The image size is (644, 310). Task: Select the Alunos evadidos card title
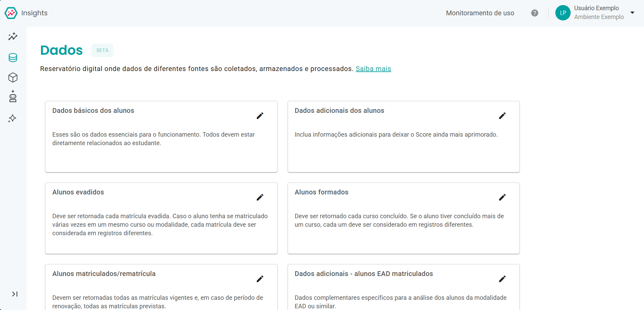(78, 192)
